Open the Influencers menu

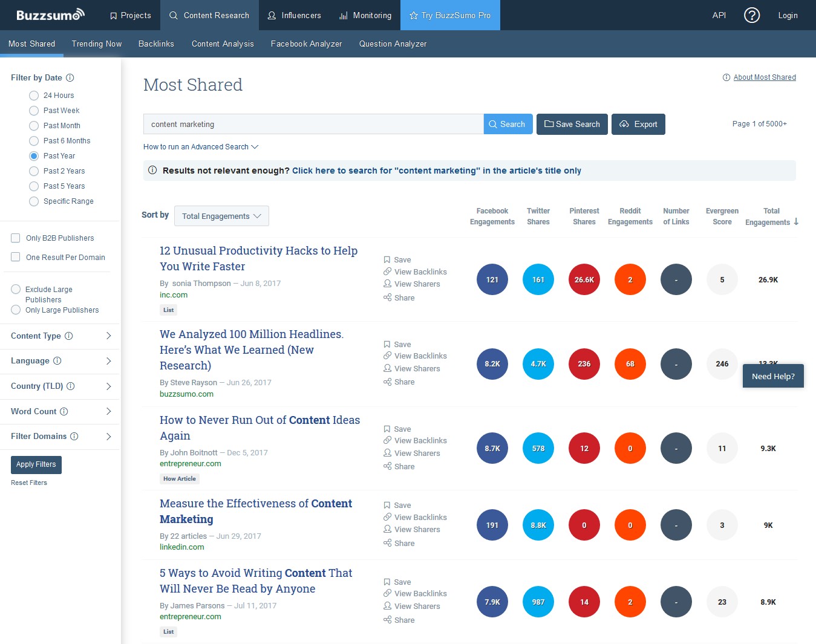(x=295, y=15)
